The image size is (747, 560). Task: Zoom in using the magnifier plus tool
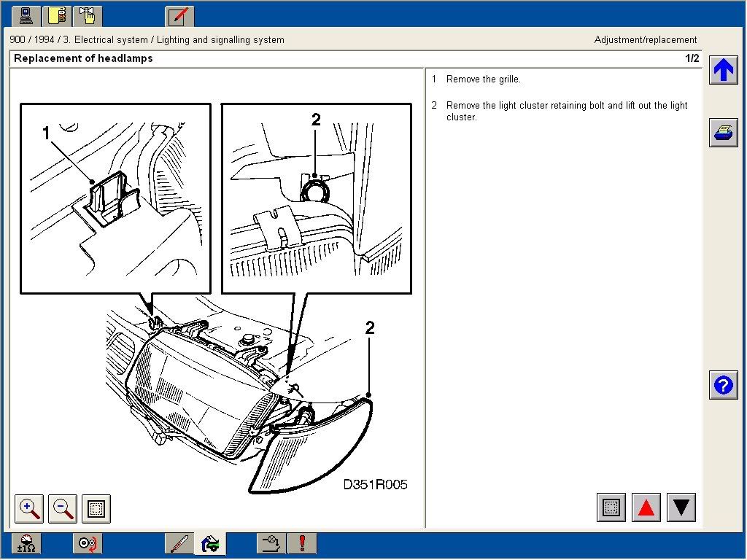tap(28, 508)
